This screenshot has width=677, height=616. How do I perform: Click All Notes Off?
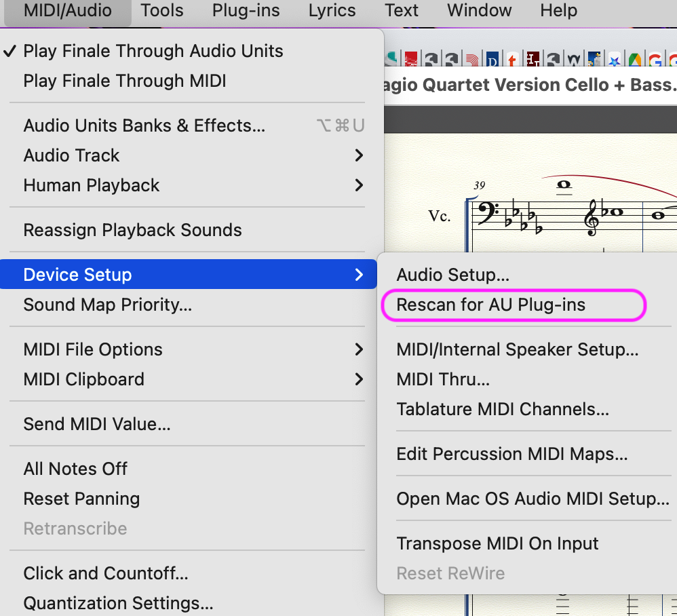click(75, 469)
